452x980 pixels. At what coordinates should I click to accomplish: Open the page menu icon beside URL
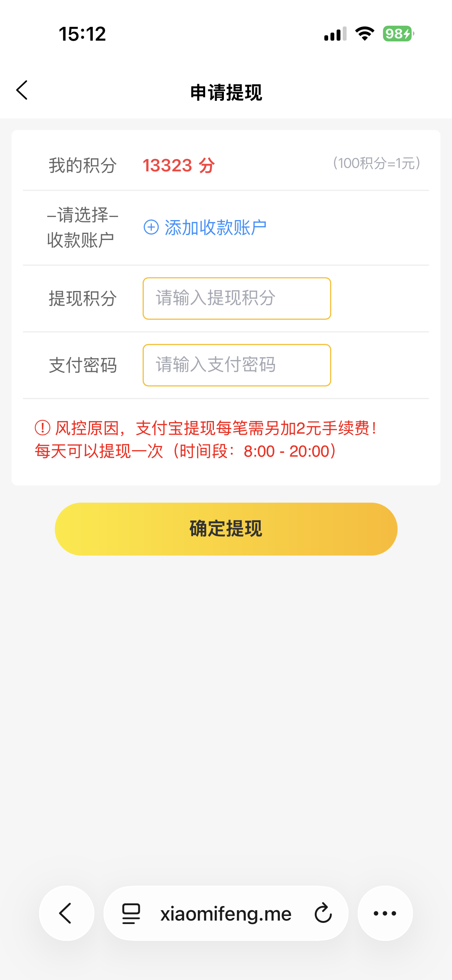coord(131,913)
